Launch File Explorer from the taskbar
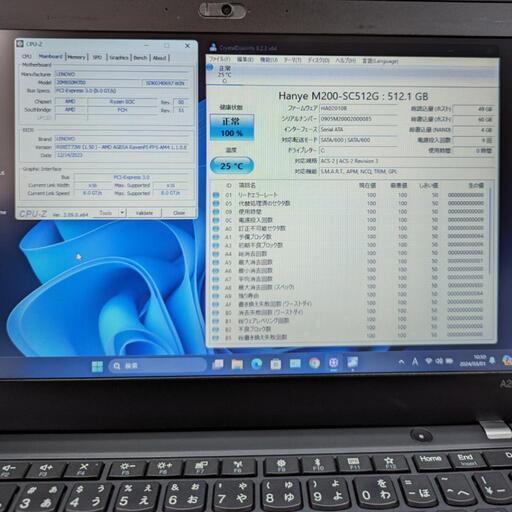This screenshot has height=512, width=512. pyautogui.click(x=237, y=364)
